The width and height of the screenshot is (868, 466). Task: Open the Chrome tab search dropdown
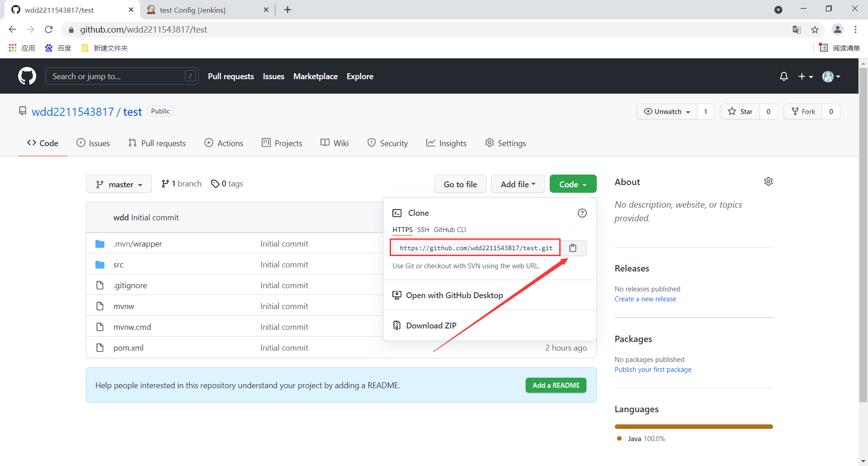coord(778,10)
